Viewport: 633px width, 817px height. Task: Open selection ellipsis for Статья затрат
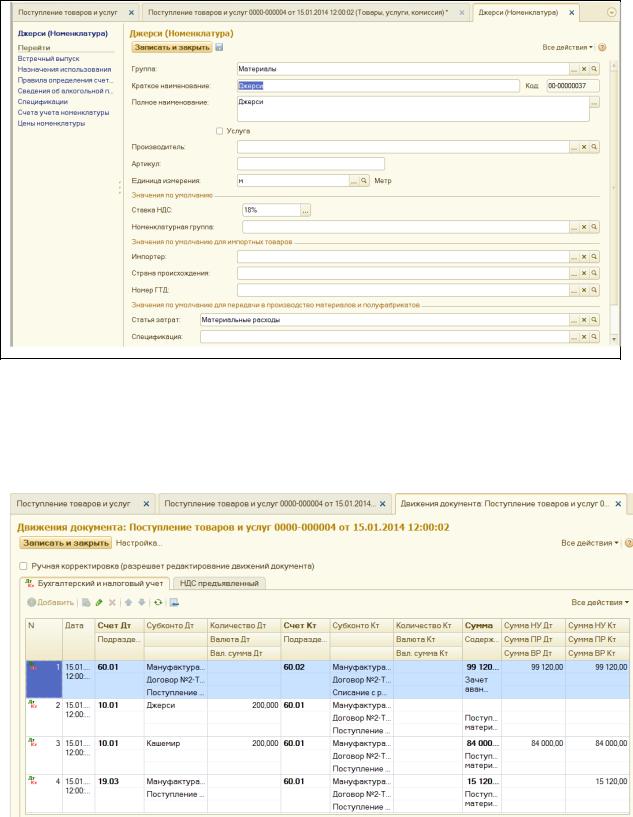point(574,320)
